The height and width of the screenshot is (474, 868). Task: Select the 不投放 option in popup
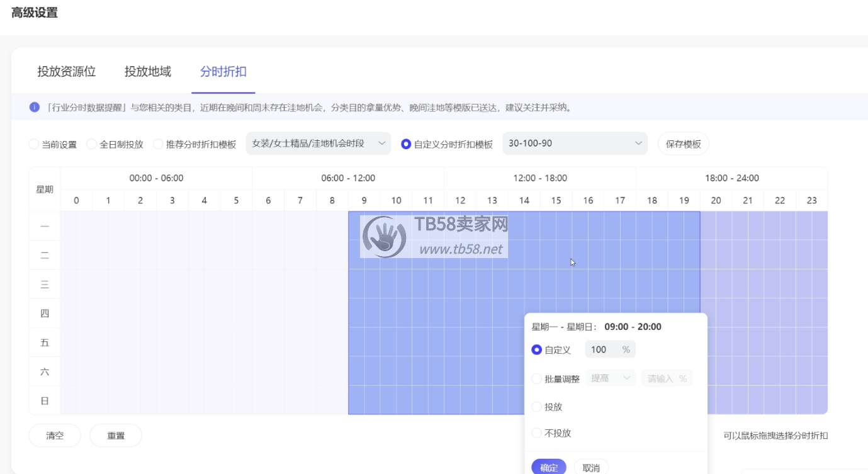point(537,433)
